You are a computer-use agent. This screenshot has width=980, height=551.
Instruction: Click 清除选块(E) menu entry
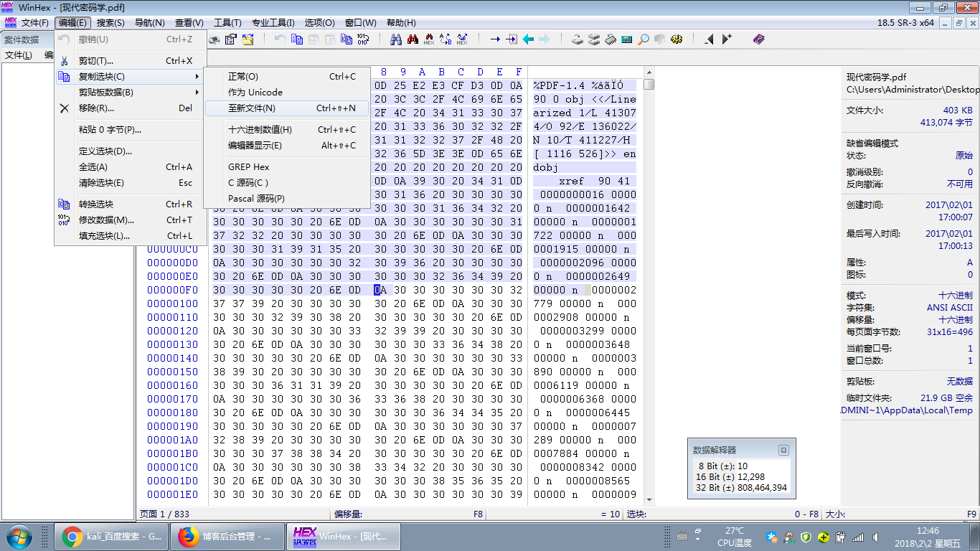[131, 183]
